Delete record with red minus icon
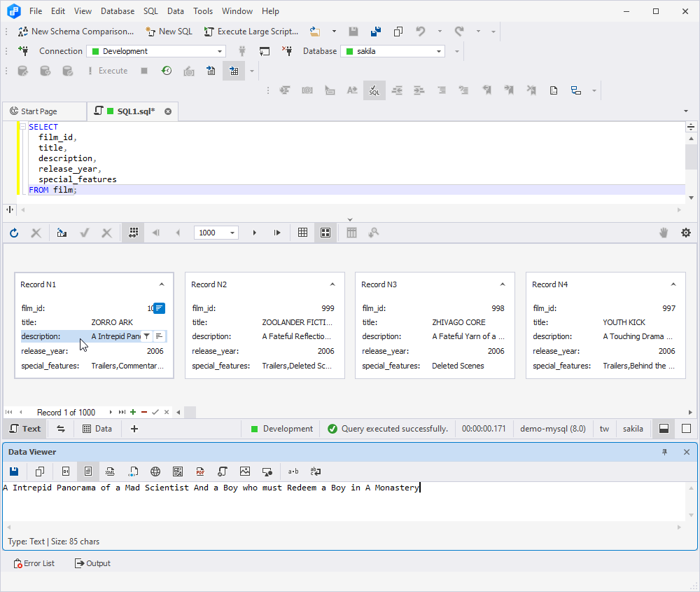 [x=144, y=412]
